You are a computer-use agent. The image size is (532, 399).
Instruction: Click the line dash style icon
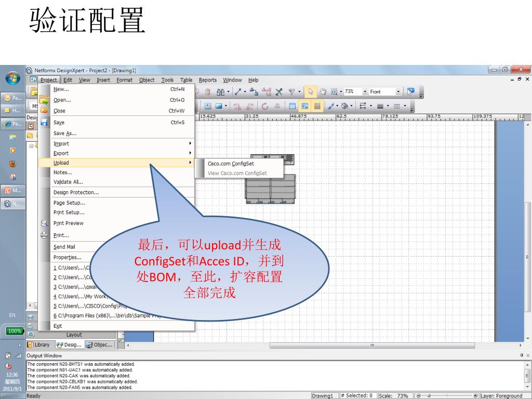(396, 106)
